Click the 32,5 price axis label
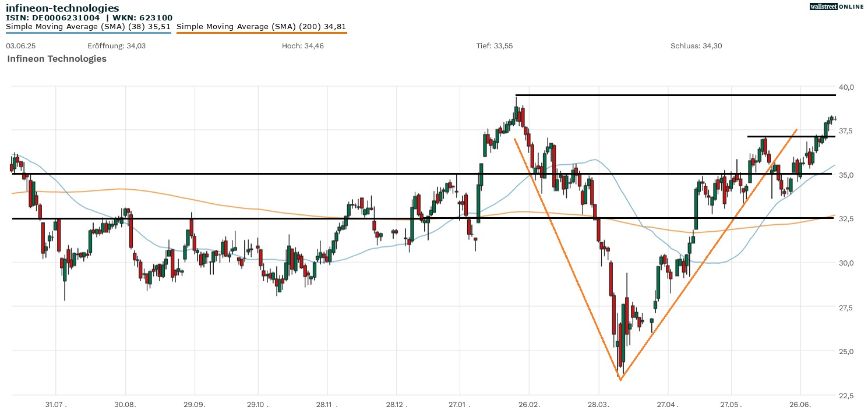Viewport: 868px width, 407px height. (846, 220)
